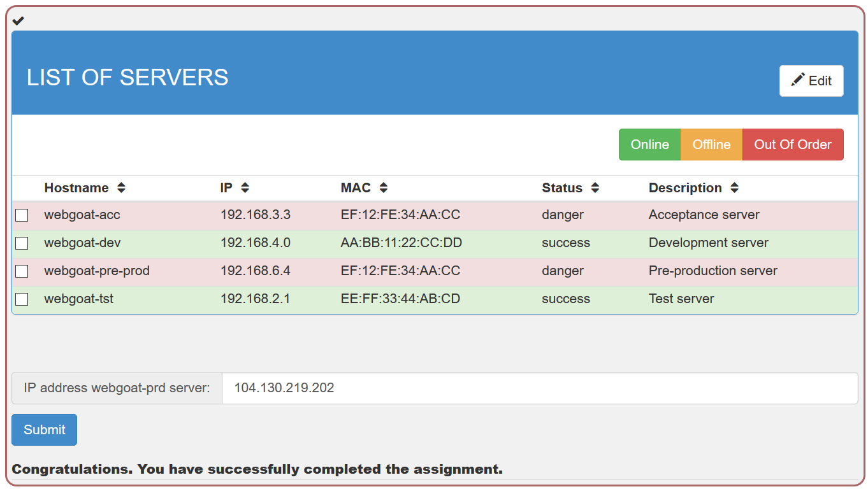The image size is (868, 489).
Task: Click the Hostname column header text
Action: coord(76,188)
